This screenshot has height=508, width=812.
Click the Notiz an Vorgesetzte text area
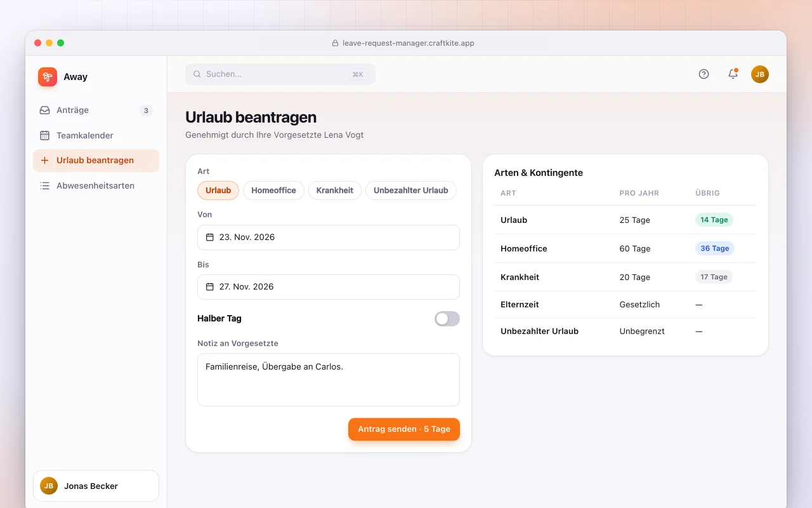[329, 380]
